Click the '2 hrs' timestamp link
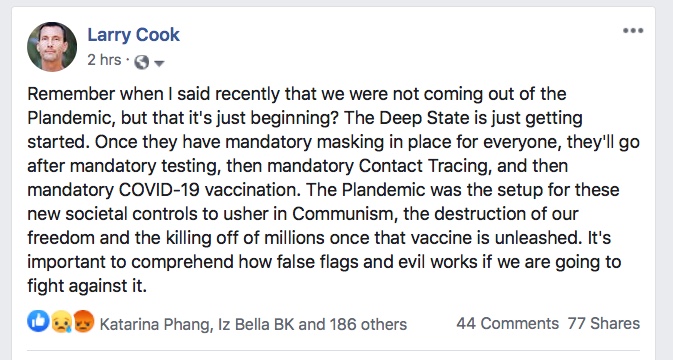673x360 pixels. [104, 60]
